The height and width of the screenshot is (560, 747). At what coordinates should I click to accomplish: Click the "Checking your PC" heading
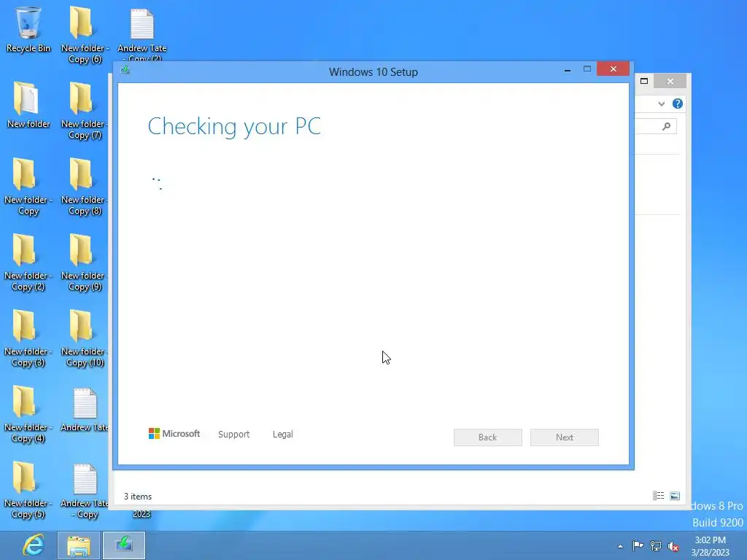(x=234, y=127)
